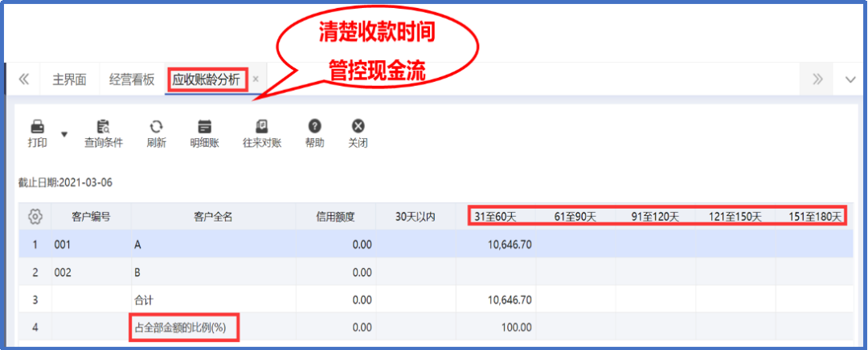Click the 30天以内 column header

pos(416,217)
